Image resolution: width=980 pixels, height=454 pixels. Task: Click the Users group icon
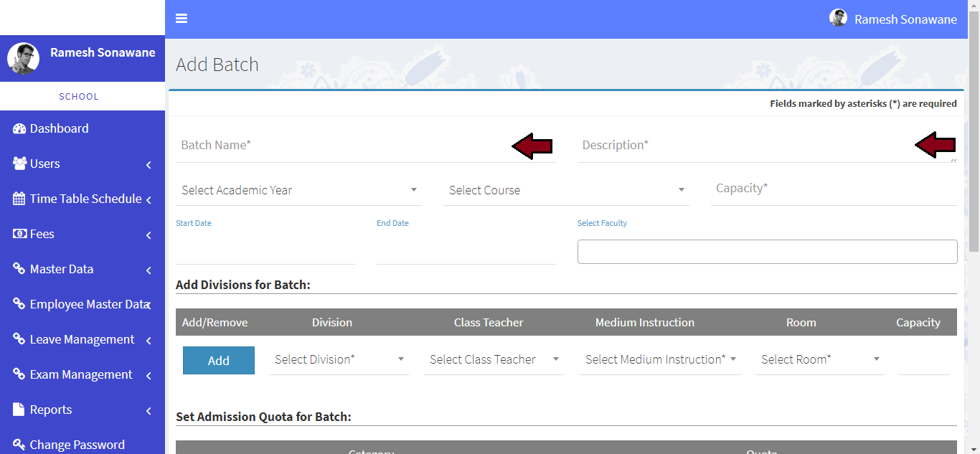(19, 164)
